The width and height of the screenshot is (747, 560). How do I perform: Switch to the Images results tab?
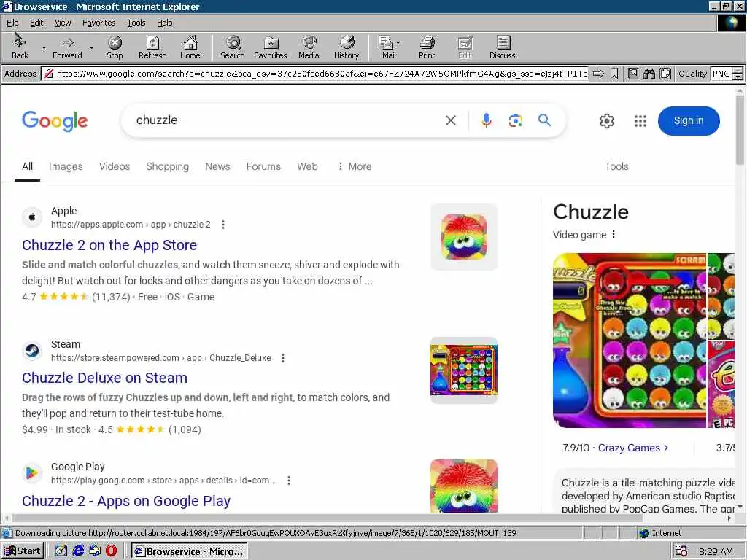[66, 166]
